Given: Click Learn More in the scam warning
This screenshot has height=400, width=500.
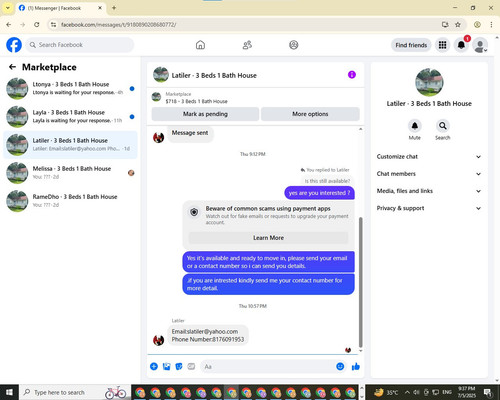Looking at the screenshot, I should (268, 238).
